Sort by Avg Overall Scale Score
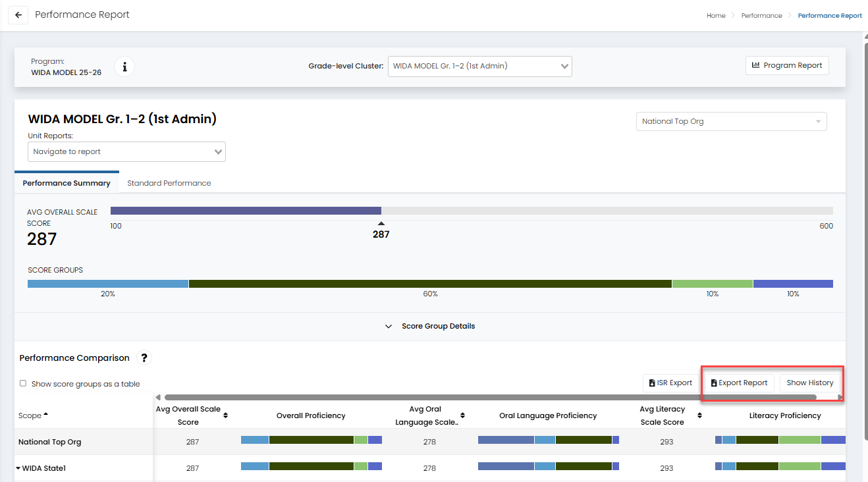The width and height of the screenshot is (868, 482). 226,415
